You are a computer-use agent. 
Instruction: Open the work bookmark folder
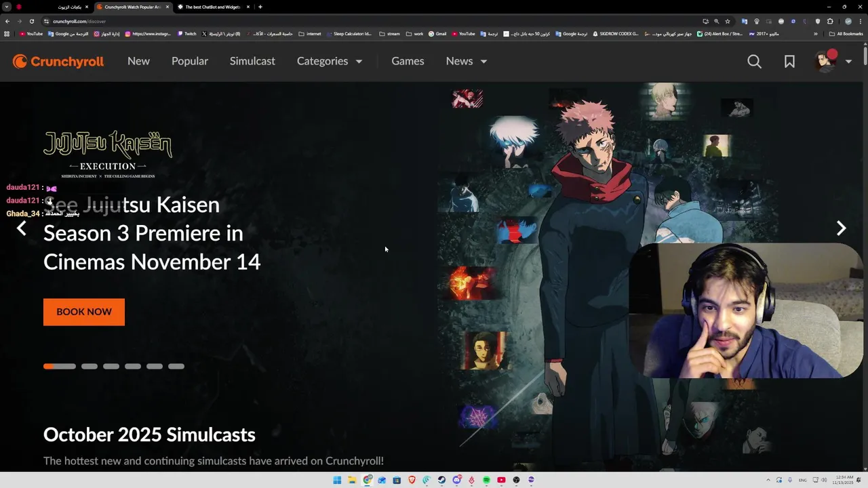pos(414,33)
